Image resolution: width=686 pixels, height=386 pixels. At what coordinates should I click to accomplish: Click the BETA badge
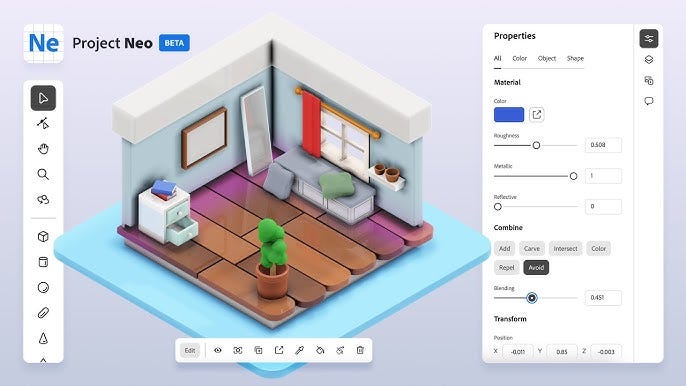pos(174,43)
